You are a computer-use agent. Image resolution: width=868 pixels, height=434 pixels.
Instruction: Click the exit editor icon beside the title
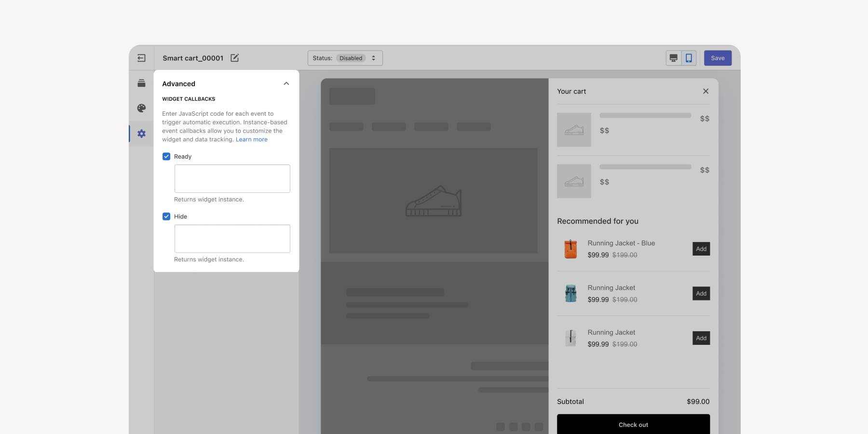(141, 58)
